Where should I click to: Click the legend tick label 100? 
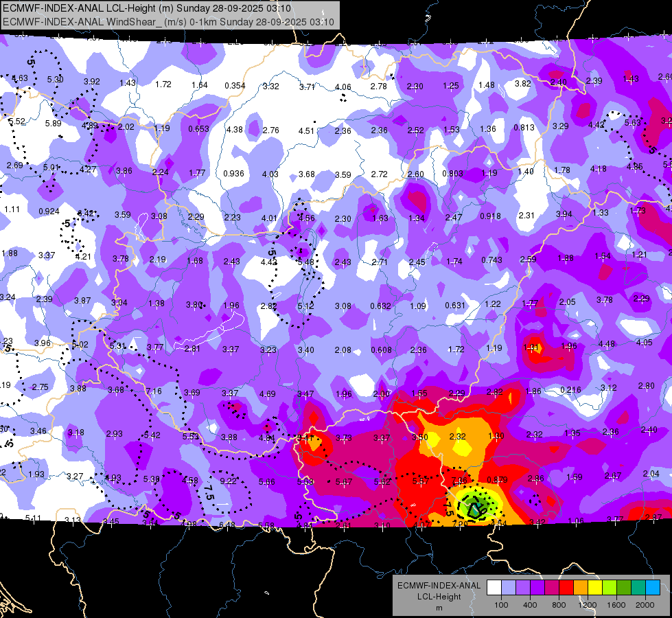501,605
